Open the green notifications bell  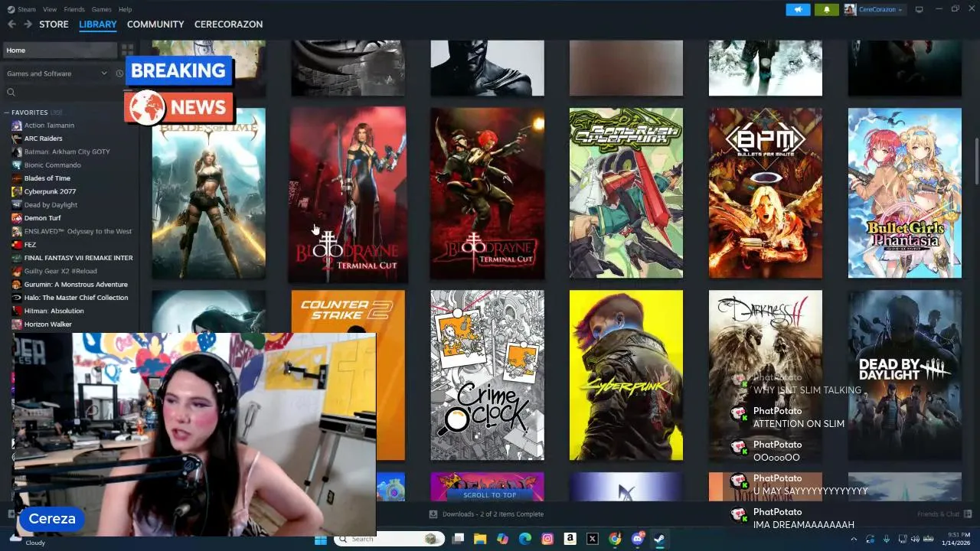click(827, 9)
